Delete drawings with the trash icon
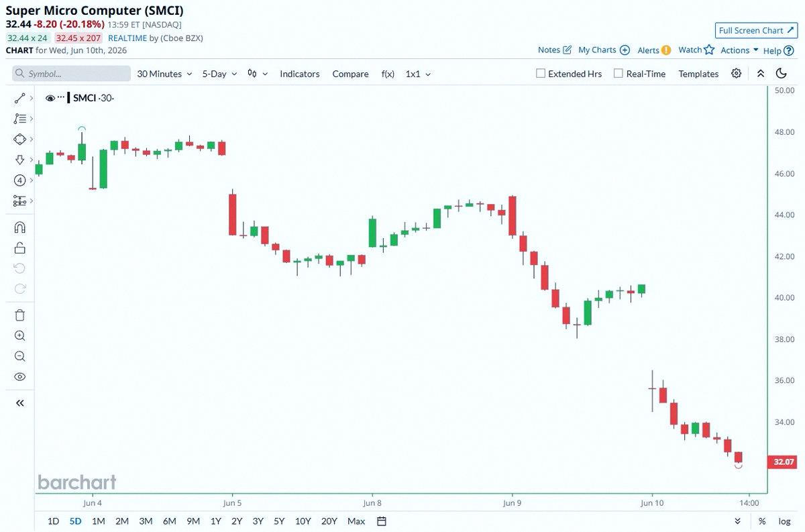This screenshot has height=532, width=805. click(x=19, y=315)
